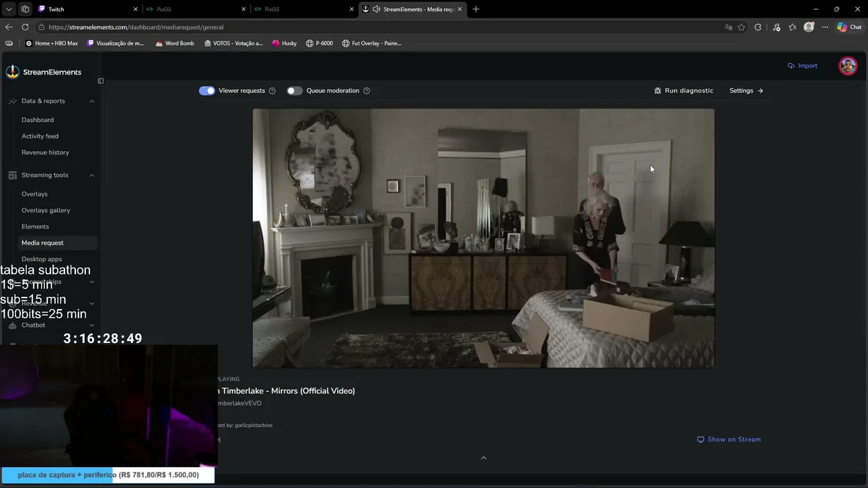Open the browser more options menu
Image resolution: width=868 pixels, height=488 pixels.
(825, 27)
